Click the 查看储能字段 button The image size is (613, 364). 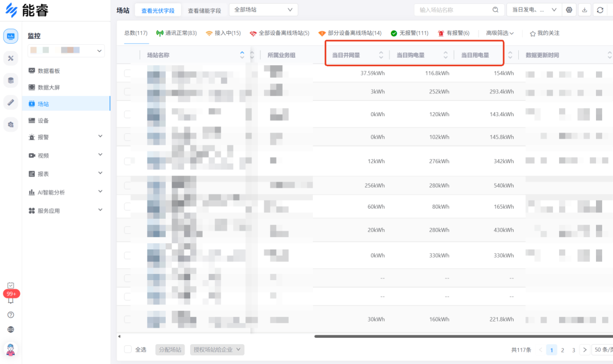(203, 10)
